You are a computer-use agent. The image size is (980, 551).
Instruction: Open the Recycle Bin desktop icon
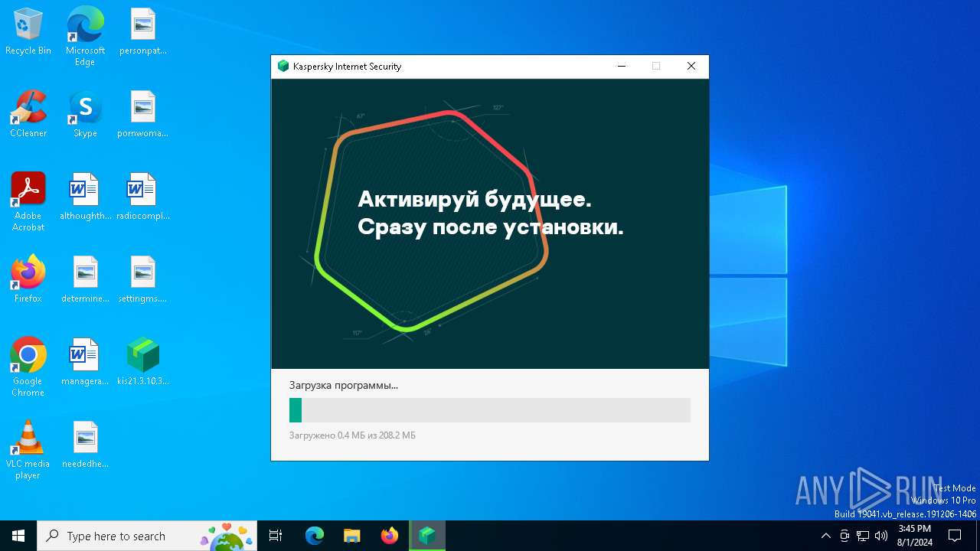(28, 31)
